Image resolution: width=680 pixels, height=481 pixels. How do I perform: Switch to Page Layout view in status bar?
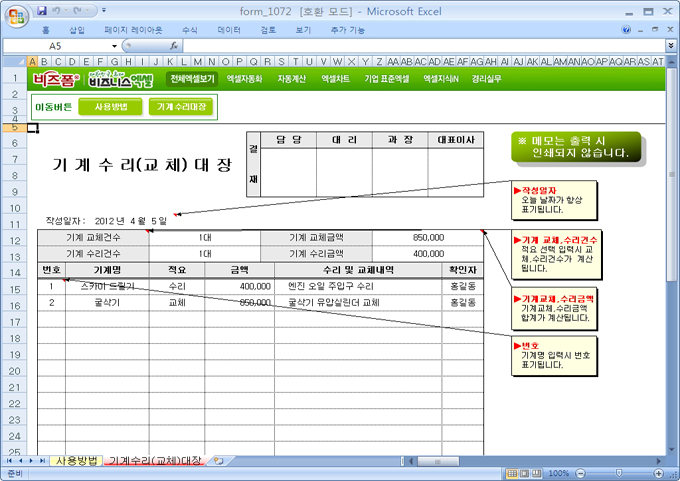point(522,473)
